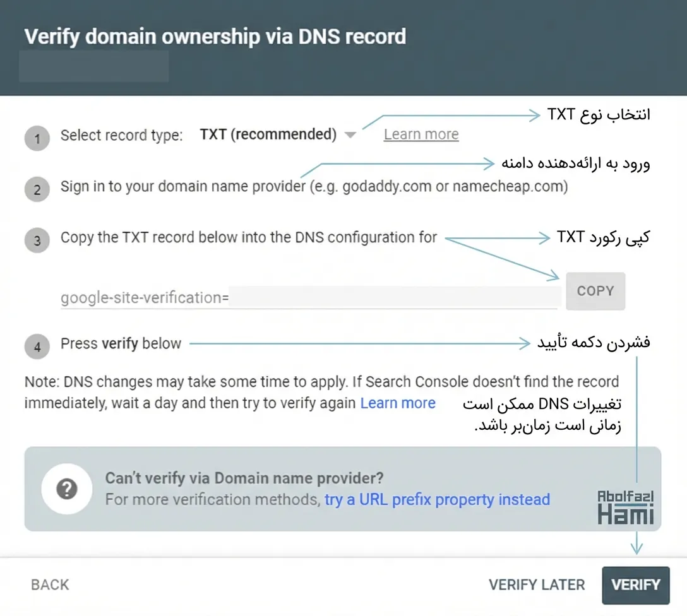Click the step 4 number circle

(37, 346)
